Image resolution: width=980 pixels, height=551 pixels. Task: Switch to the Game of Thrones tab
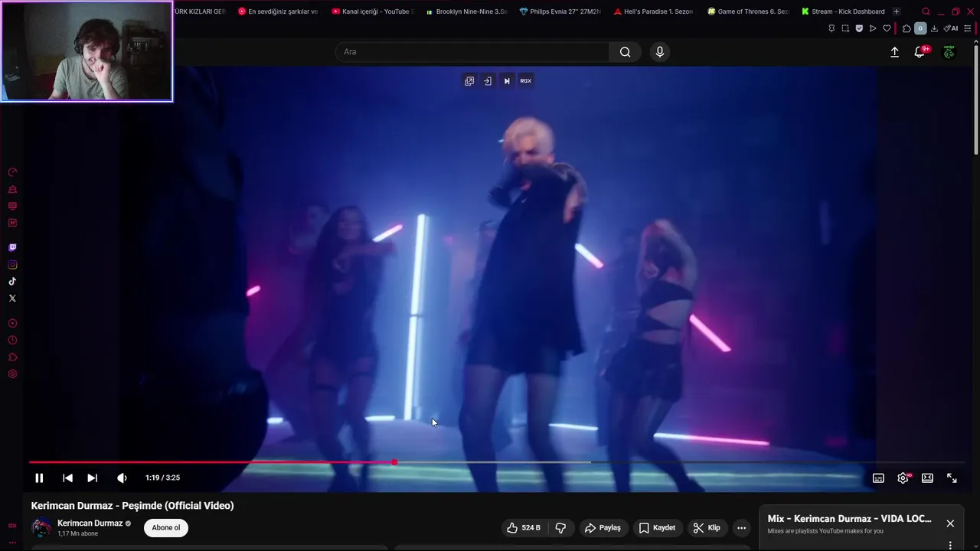tap(748, 11)
